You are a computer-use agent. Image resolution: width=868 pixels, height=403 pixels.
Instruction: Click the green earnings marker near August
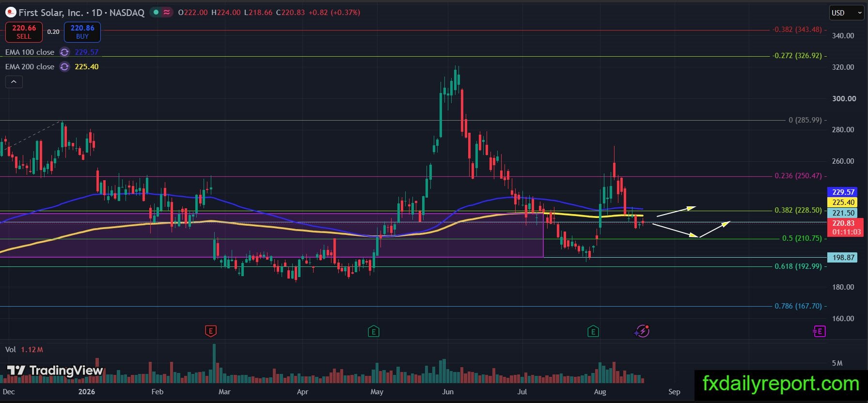[593, 331]
